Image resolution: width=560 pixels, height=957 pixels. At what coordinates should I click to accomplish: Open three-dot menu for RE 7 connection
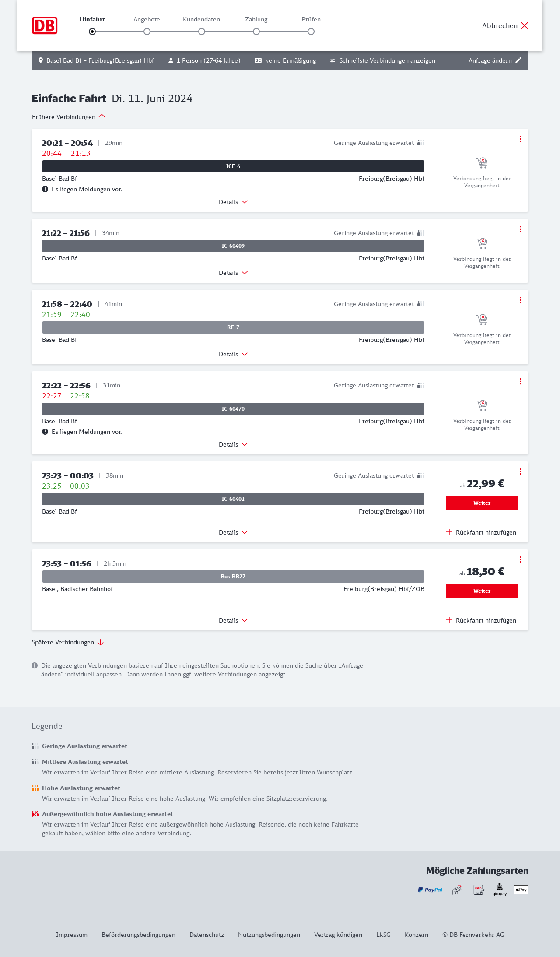point(520,300)
